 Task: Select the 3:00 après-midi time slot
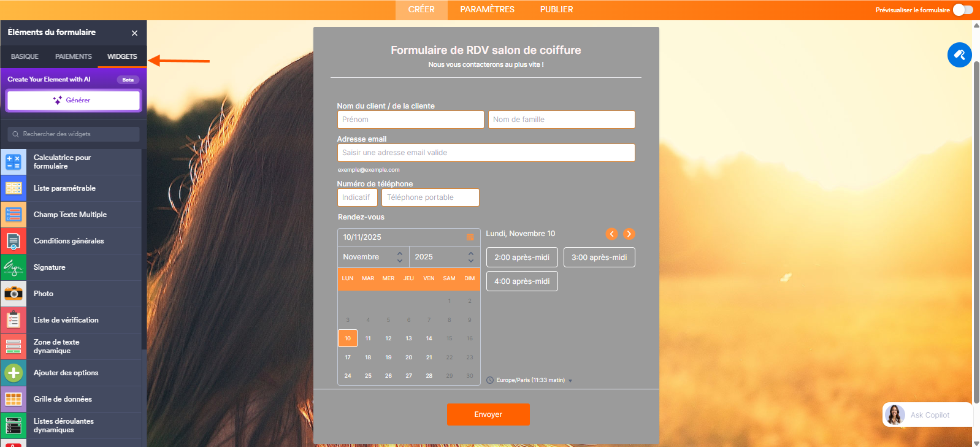click(599, 258)
